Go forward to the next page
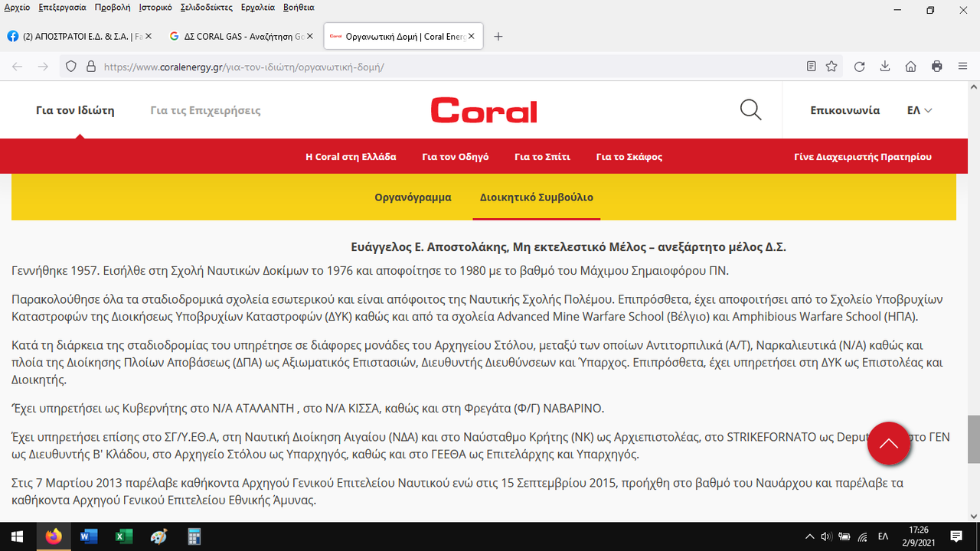The height and width of the screenshot is (551, 980). pos(43,67)
